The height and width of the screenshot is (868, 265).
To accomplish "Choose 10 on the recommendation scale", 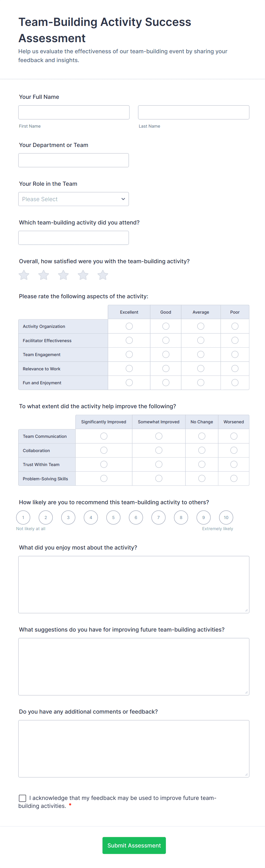I will point(226,517).
